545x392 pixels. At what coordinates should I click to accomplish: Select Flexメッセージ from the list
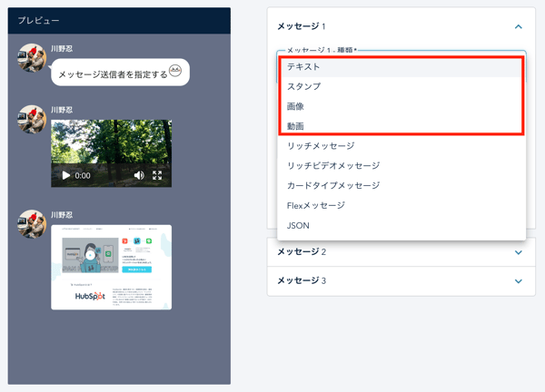(x=316, y=206)
